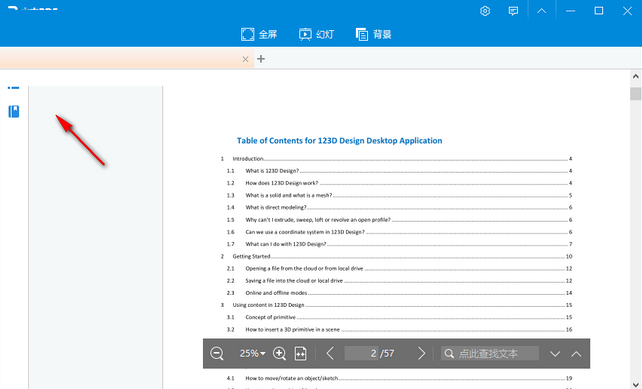Click the 'Why can't I extrude, sweep, loft' entry
Viewport: 642px width, 389px height.
point(399,220)
